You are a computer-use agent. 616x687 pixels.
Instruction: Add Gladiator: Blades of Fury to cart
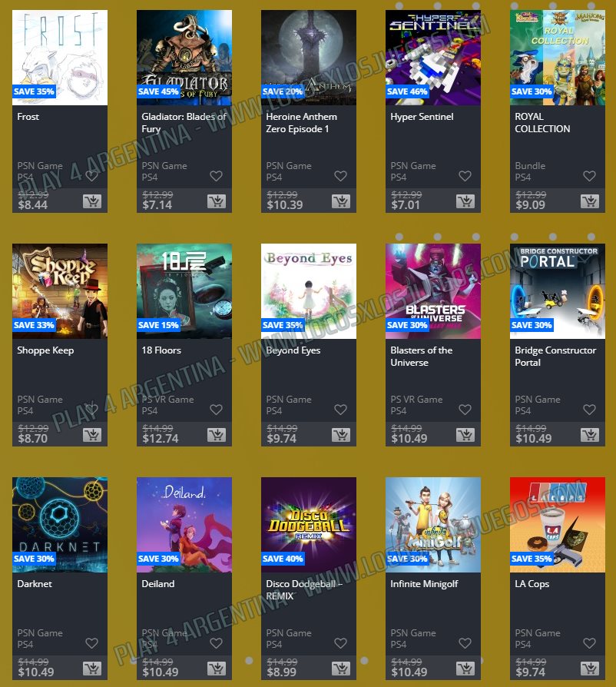coord(217,201)
